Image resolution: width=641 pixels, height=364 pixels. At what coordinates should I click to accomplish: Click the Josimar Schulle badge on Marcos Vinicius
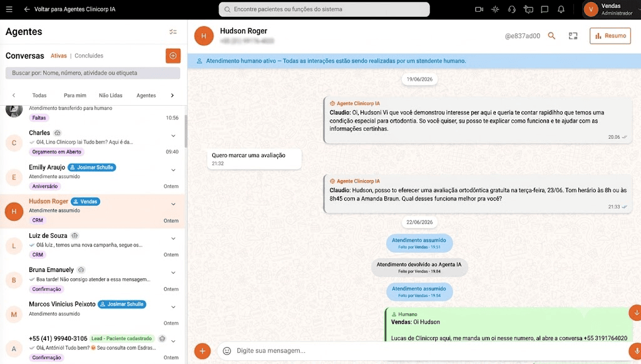(122, 304)
